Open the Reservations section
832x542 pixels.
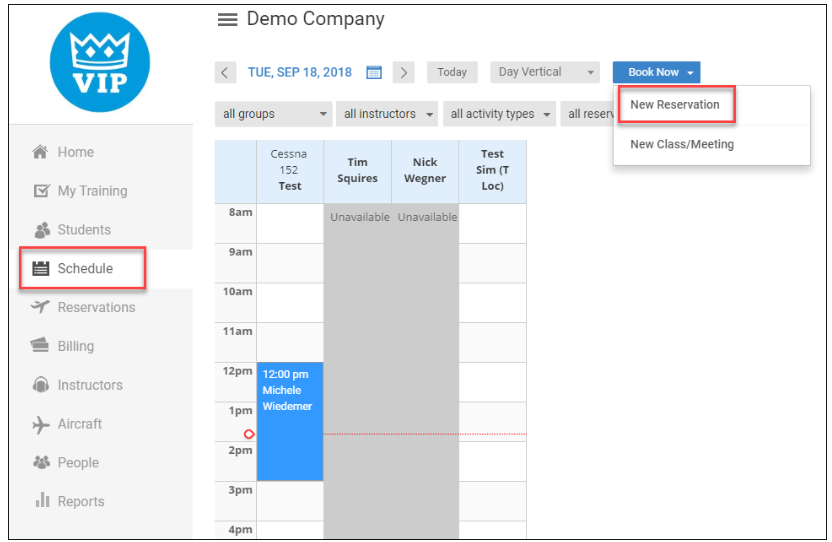click(96, 307)
